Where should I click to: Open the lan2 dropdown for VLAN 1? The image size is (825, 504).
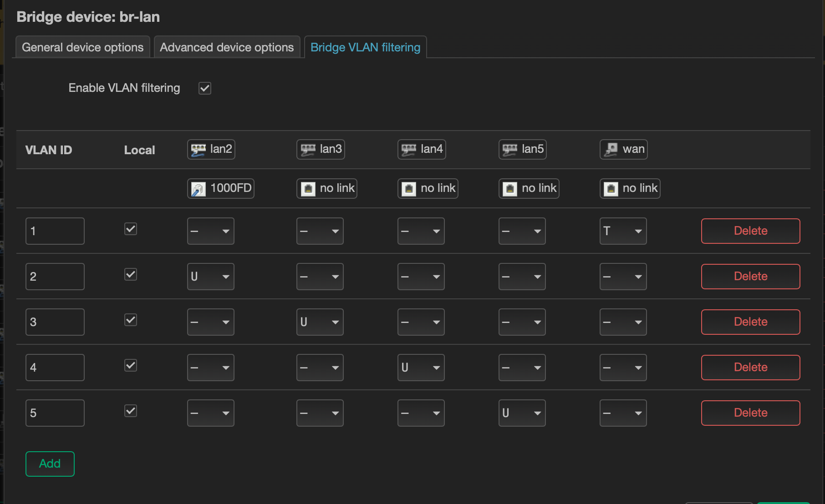(210, 231)
